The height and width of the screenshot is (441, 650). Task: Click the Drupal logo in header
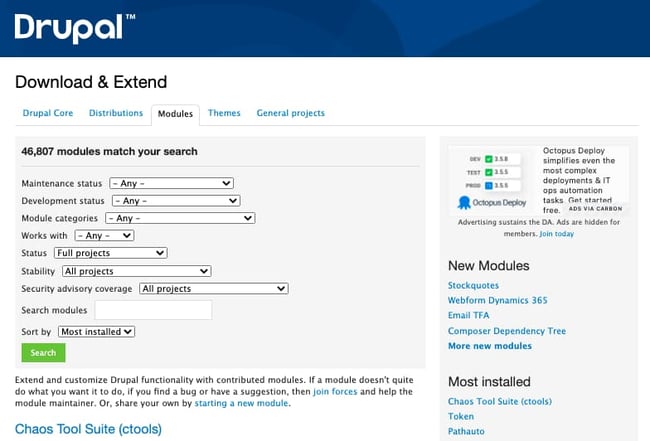75,28
